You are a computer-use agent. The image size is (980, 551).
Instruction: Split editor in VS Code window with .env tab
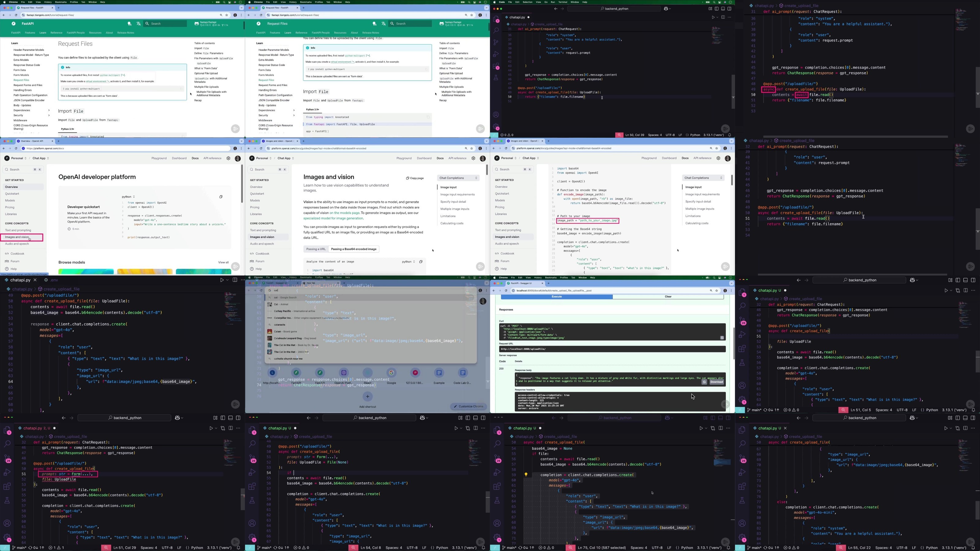point(235,280)
